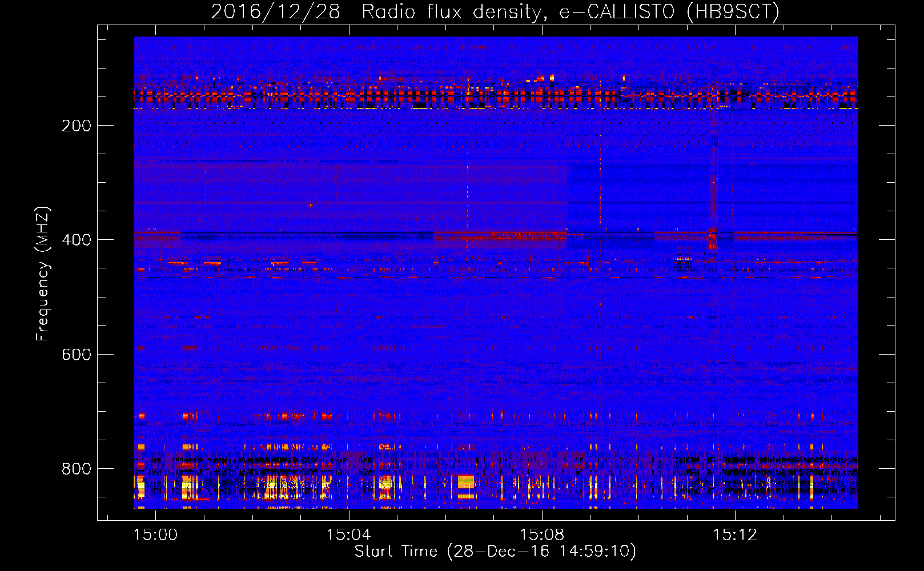
Task: Click the Start Time (28-Dec-16 14:59:10) caption
Action: [495, 552]
